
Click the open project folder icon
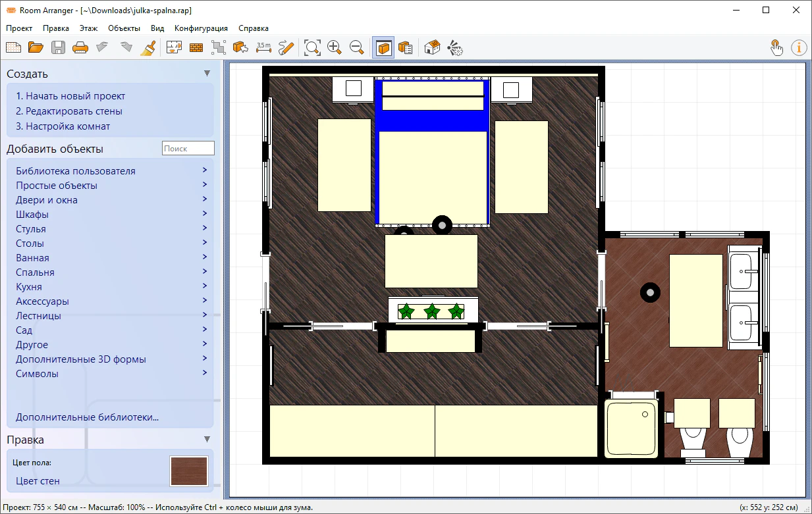tap(36, 47)
